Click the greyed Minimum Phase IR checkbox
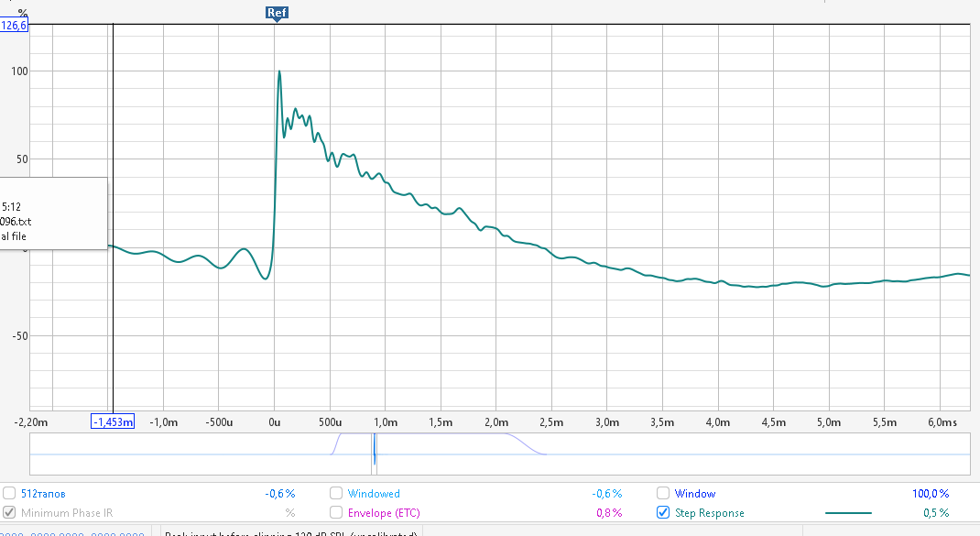Screen dimensions: 980x536 9,513
